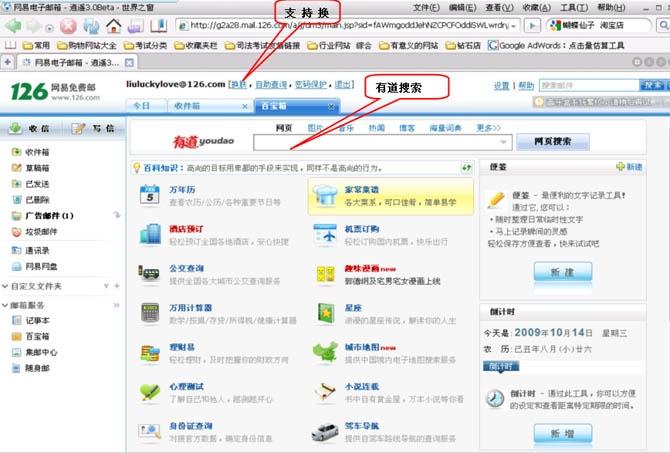This screenshot has height=453, width=670.
Task: Select 图片 search category
Action: (315, 128)
